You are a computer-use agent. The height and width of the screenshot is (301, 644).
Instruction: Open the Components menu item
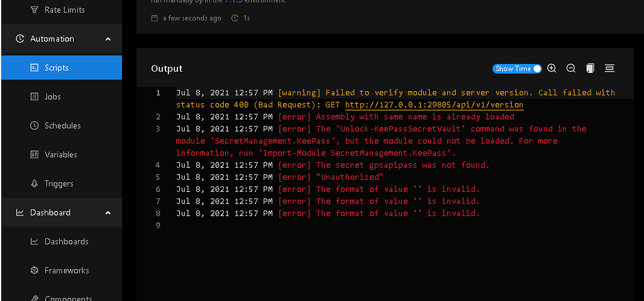(68, 298)
